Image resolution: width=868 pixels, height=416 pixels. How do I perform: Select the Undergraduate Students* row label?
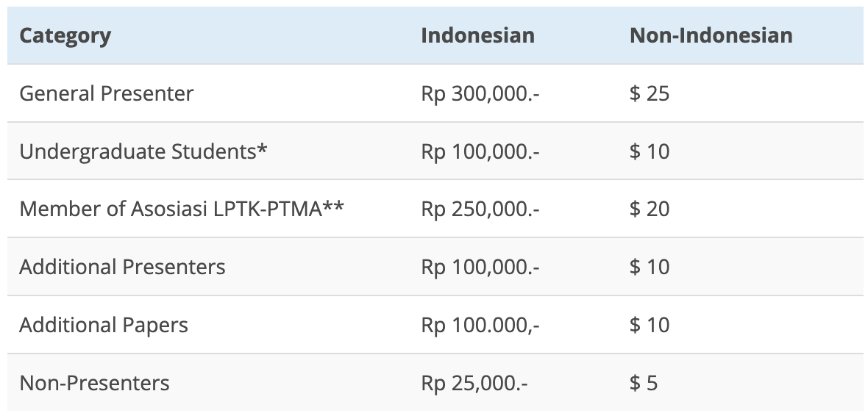(143, 151)
